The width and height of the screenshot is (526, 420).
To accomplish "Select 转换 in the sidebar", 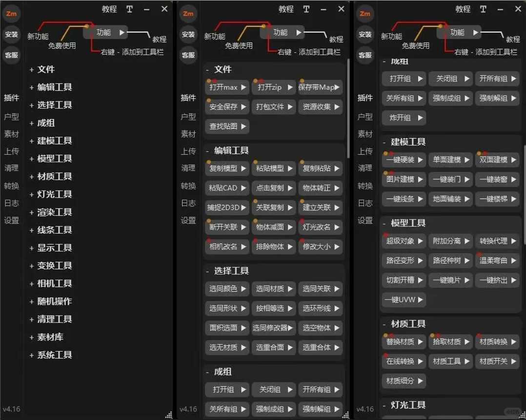I will pyautogui.click(x=11, y=186).
